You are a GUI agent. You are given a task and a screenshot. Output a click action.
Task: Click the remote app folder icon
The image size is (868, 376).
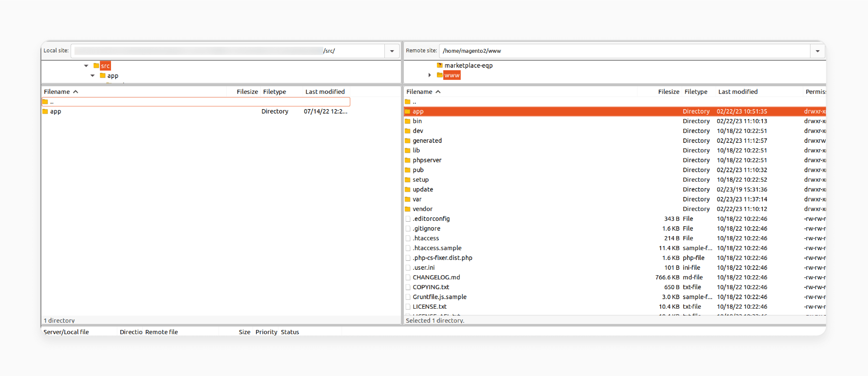pyautogui.click(x=408, y=111)
